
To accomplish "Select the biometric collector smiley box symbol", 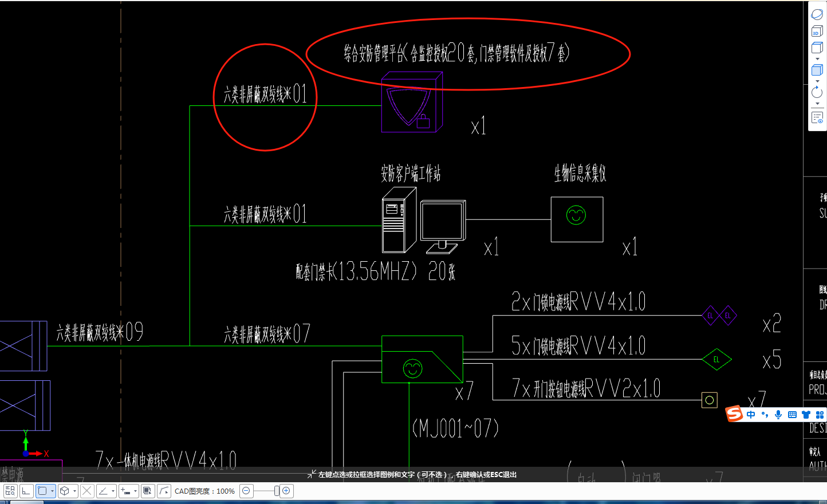I will 577,219.
